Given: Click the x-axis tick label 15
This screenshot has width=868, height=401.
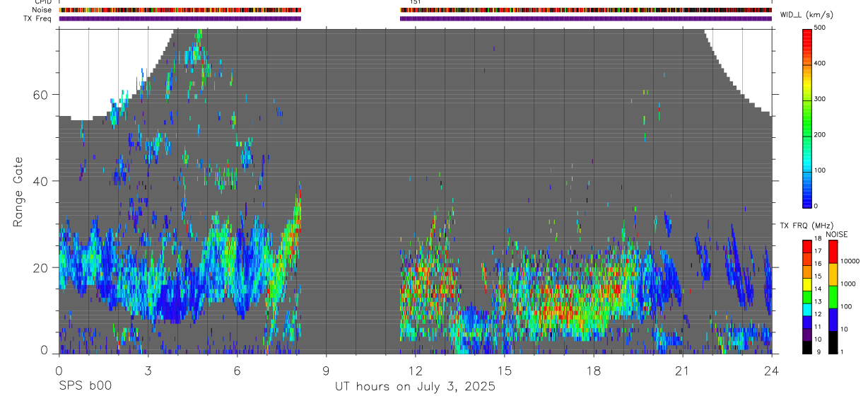Looking at the screenshot, I should point(504,371).
